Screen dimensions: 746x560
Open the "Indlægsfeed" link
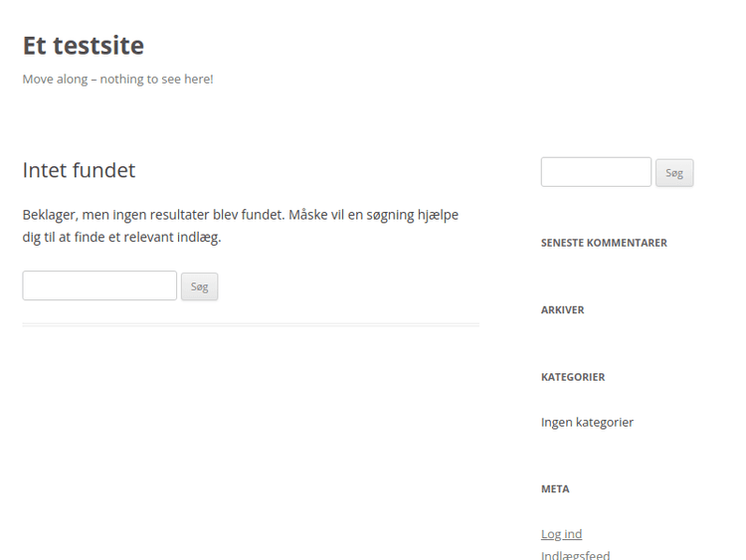point(575,555)
